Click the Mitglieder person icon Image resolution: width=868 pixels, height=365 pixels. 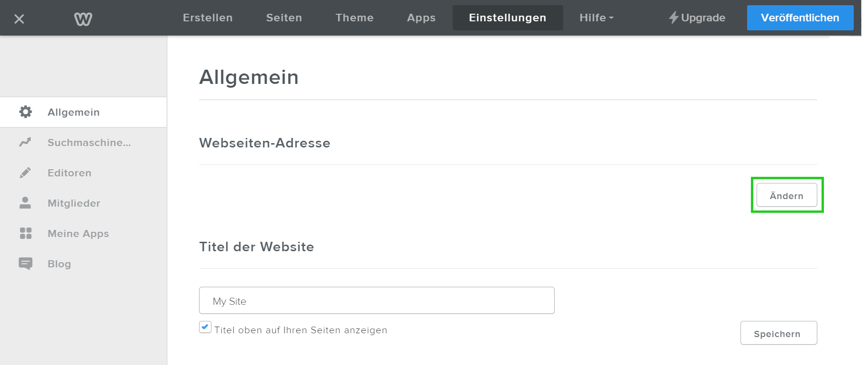(25, 203)
